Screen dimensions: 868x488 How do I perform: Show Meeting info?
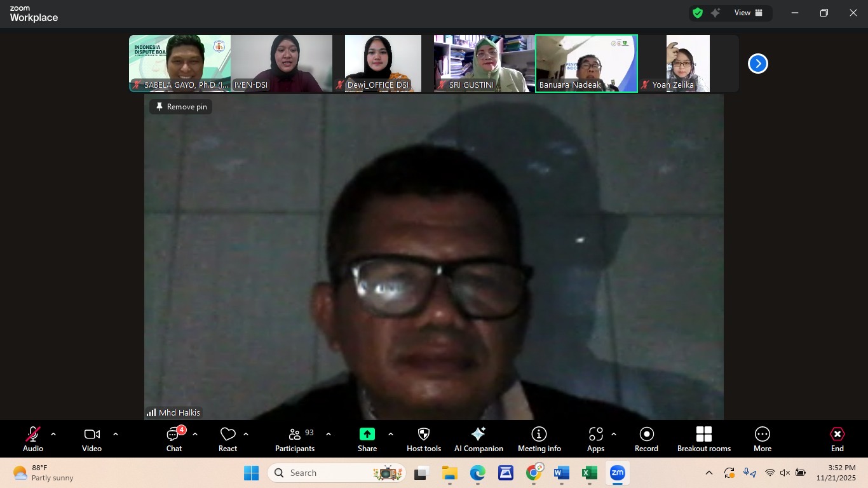click(x=539, y=438)
